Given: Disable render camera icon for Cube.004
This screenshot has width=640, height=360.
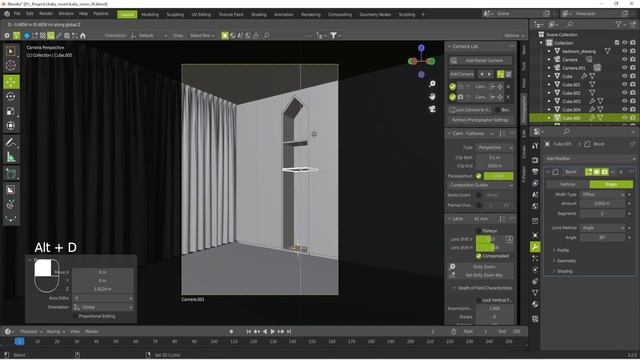Looking at the screenshot, I should click(633, 109).
